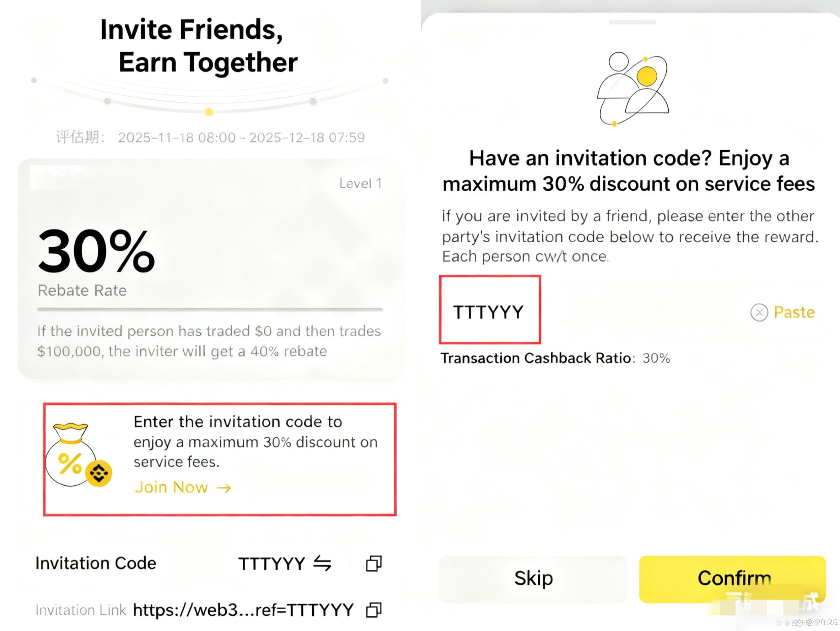Click the rightmost gray dot on arc

[386, 81]
